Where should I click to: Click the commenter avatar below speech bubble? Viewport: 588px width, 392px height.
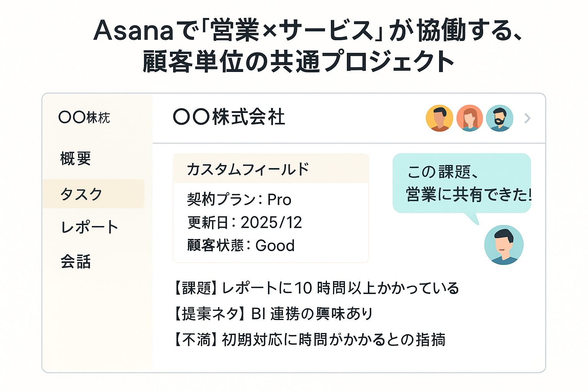tap(503, 245)
